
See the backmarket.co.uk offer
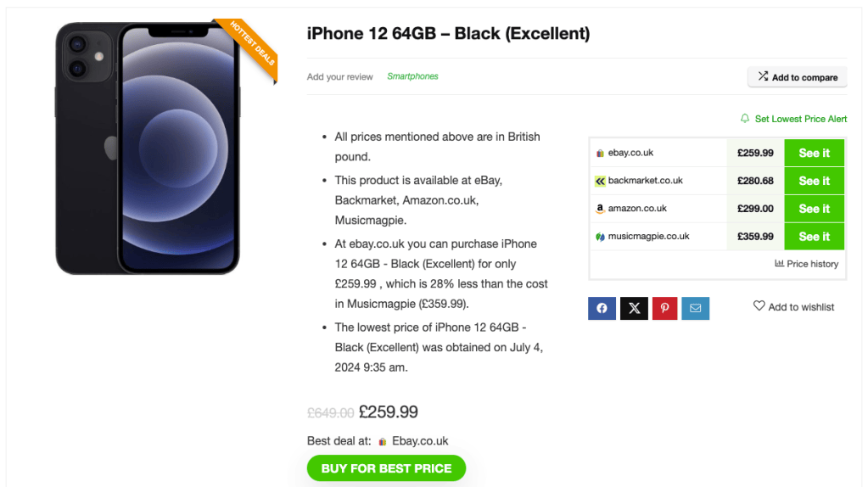click(x=814, y=181)
